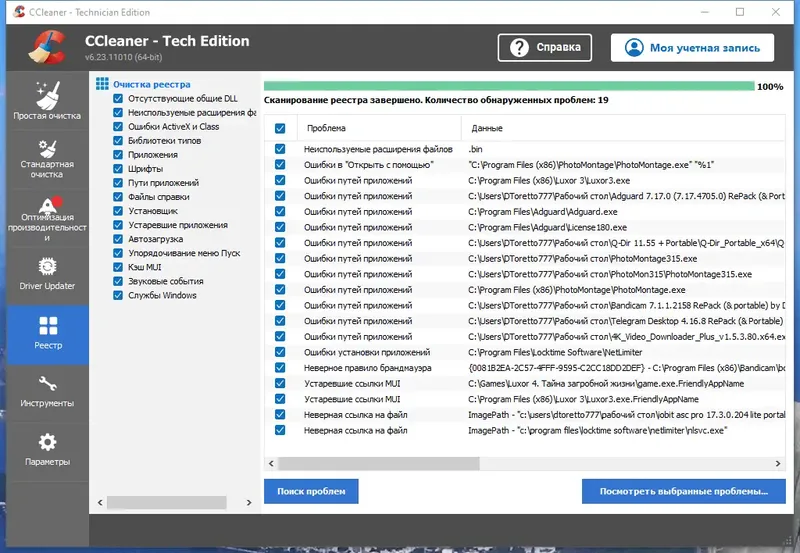Toggle select-all checkbox in Проблема header

click(280, 129)
